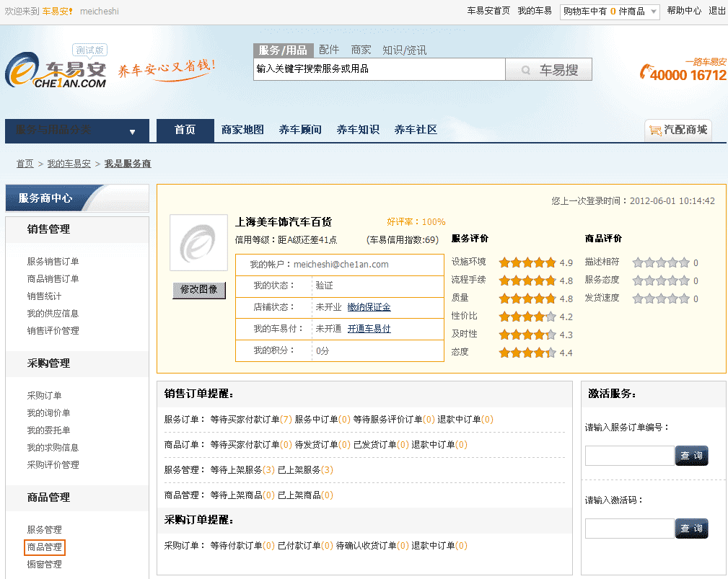This screenshot has width=728, height=579.
Task: Click the 缴纳保证金 link
Action: (x=369, y=307)
